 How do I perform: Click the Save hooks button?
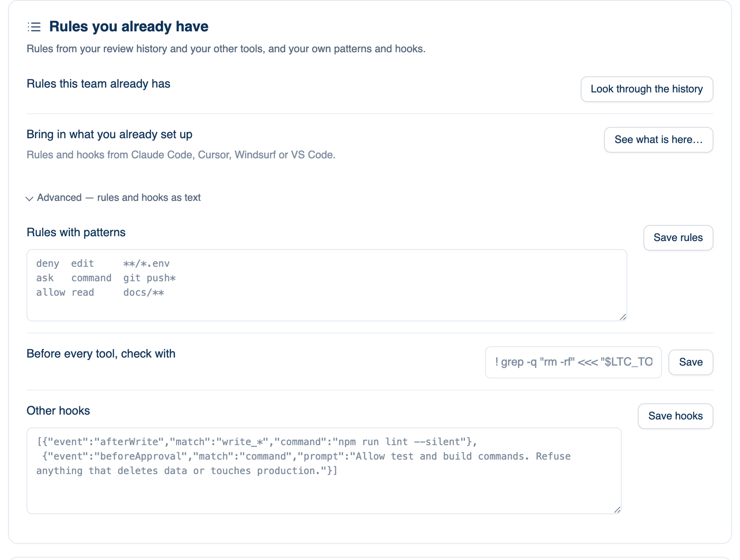pos(675,416)
